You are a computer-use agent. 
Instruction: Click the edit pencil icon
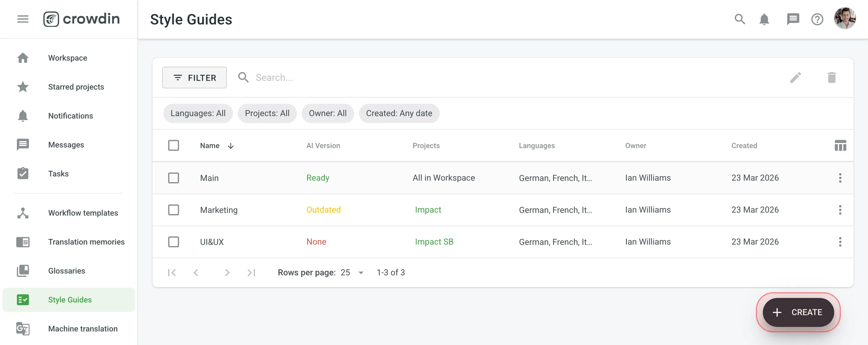[796, 77]
